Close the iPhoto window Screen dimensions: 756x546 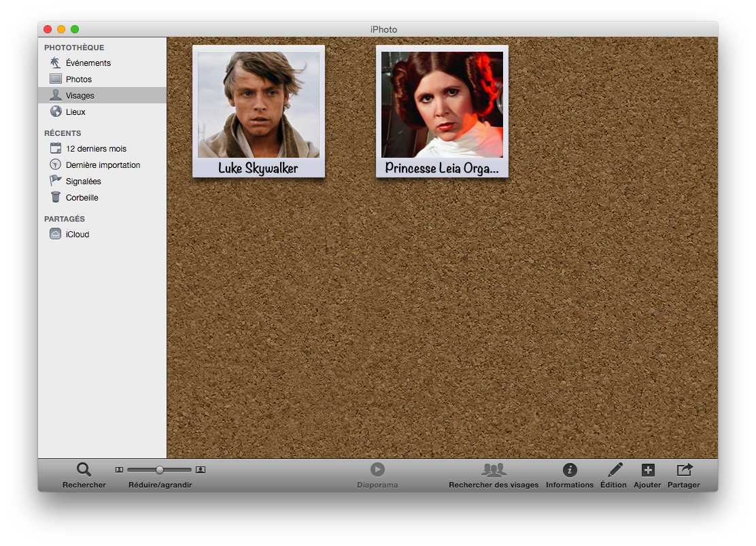click(48, 29)
